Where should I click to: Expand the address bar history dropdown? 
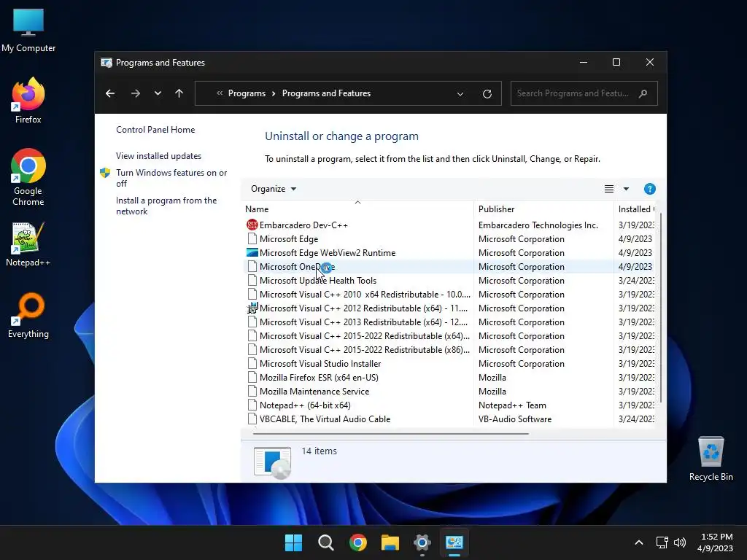pyautogui.click(x=460, y=94)
